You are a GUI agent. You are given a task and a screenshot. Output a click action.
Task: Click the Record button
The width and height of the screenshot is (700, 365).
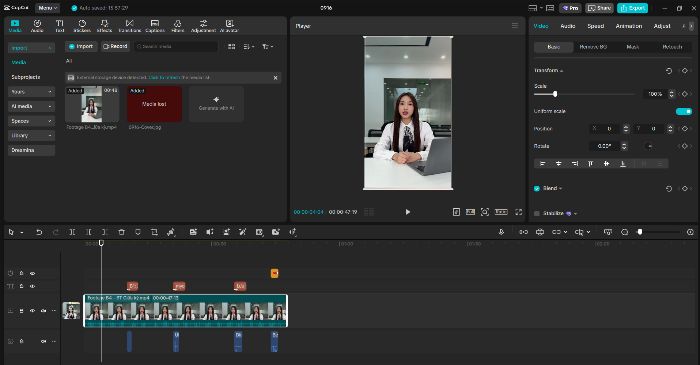coord(115,46)
